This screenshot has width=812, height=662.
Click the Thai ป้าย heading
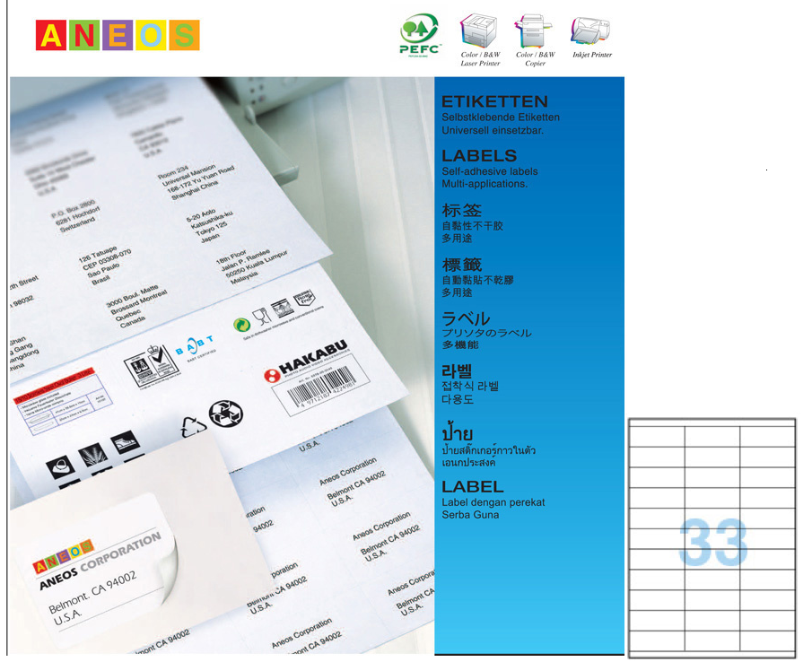tap(458, 432)
